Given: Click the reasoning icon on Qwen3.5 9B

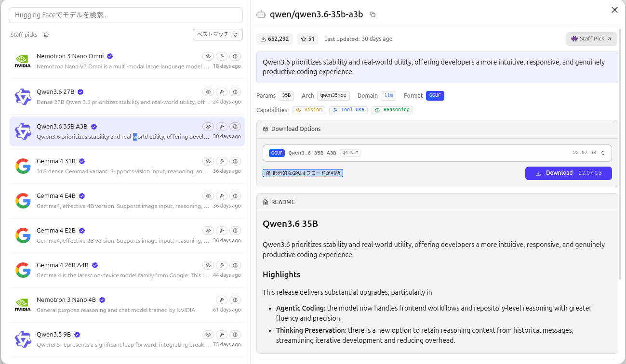Looking at the screenshot, I should click(x=235, y=335).
